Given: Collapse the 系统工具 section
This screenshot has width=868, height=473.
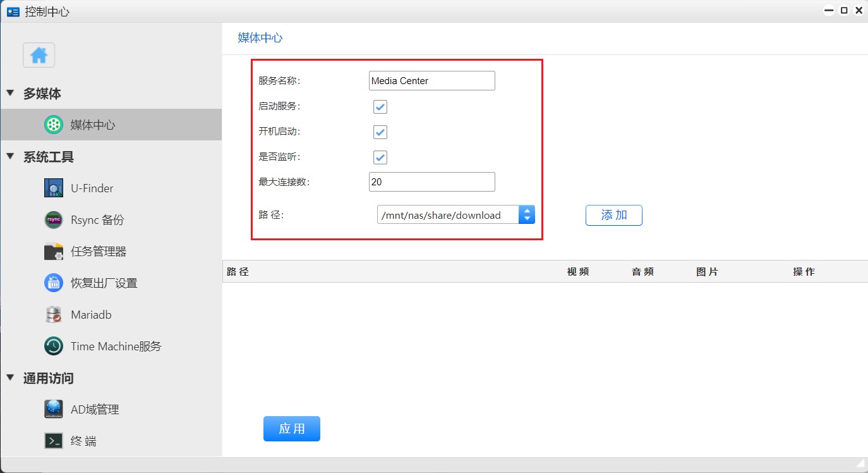Looking at the screenshot, I should click(10, 156).
